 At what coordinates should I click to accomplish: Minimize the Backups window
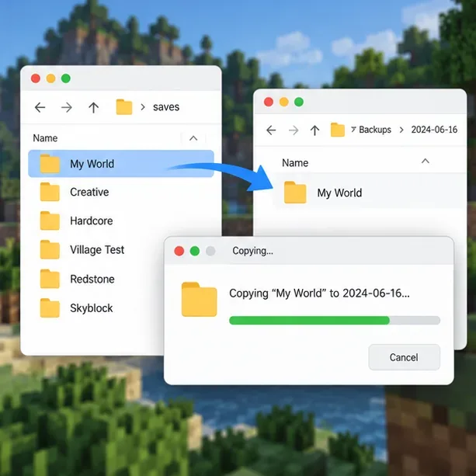(284, 102)
